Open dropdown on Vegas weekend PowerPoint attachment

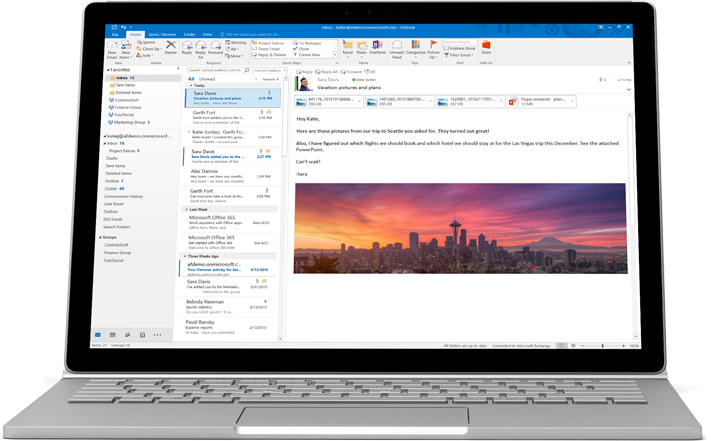tap(574, 101)
